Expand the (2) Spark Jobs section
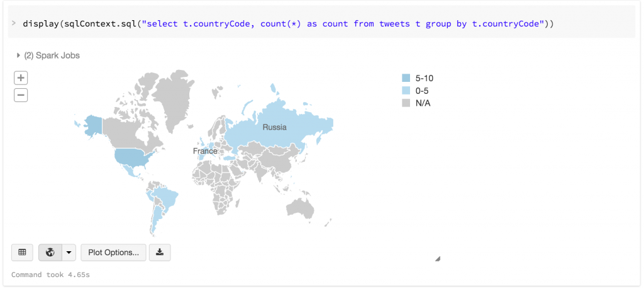 (48, 55)
